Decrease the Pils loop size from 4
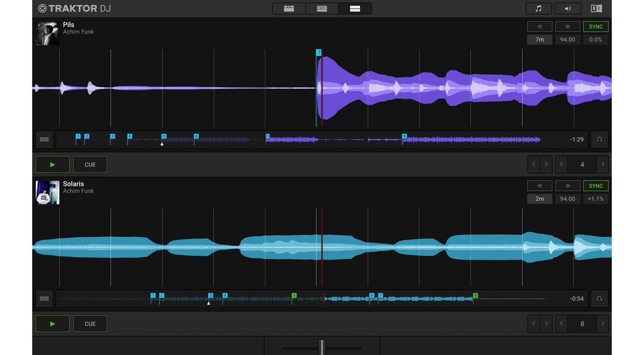 click(562, 165)
